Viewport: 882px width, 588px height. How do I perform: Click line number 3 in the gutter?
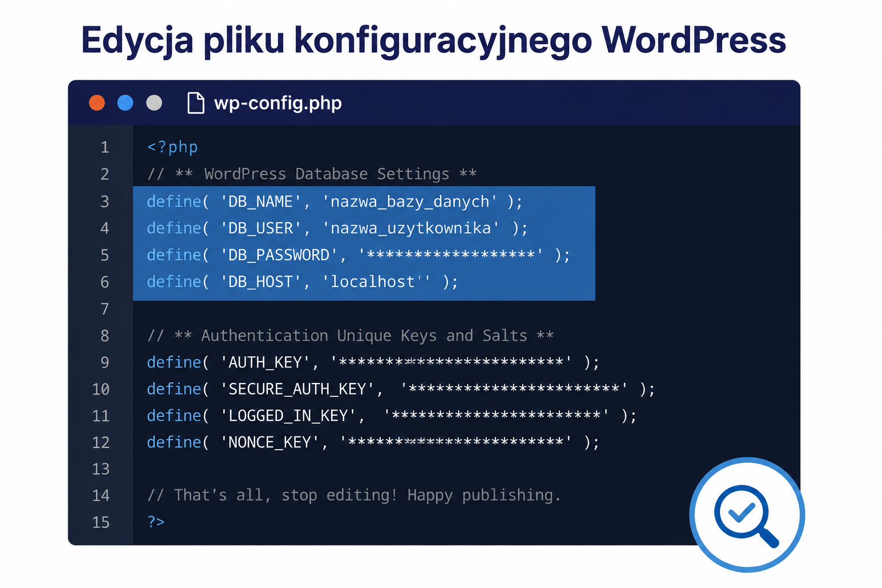coord(105,202)
